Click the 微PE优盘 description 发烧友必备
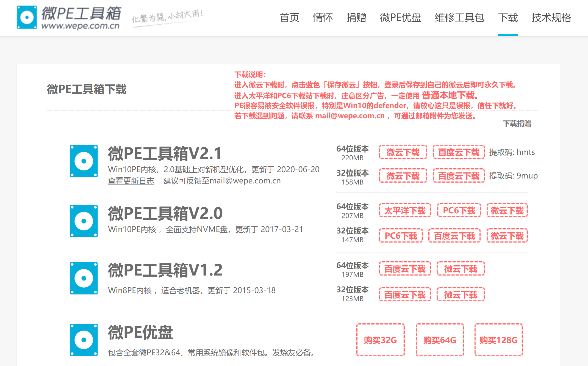The width and height of the screenshot is (588, 366). tap(212, 353)
